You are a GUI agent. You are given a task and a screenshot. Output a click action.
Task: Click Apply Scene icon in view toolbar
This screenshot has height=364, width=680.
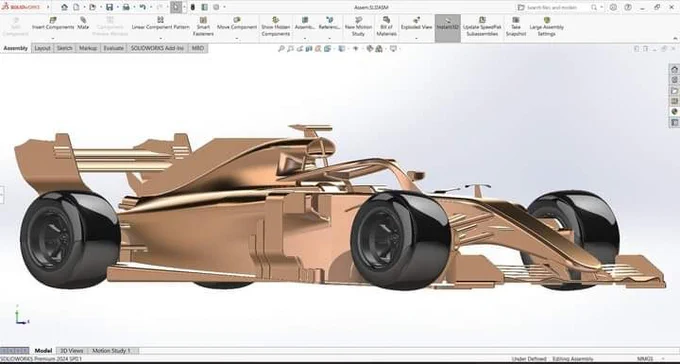click(x=379, y=49)
